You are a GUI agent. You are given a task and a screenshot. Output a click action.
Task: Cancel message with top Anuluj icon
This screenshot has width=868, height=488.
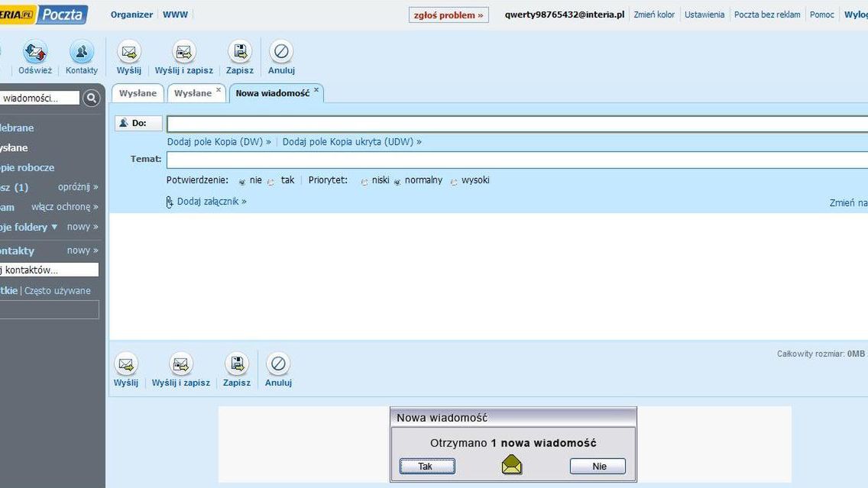coord(281,52)
